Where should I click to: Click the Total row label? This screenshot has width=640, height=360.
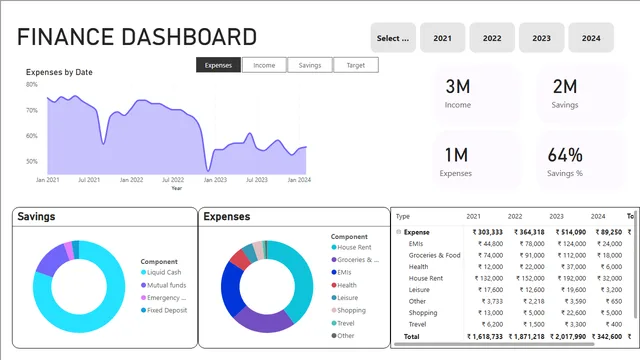pyautogui.click(x=411, y=336)
